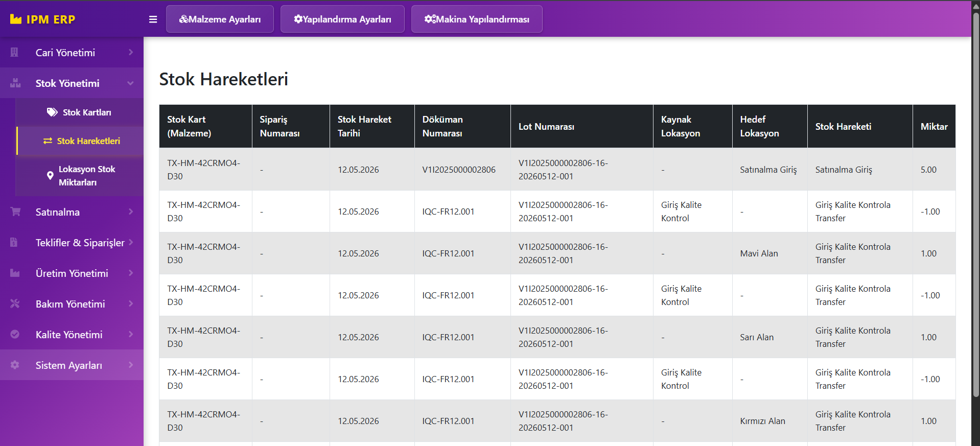
Task: Click the Stok Kartları tags icon
Action: click(52, 112)
